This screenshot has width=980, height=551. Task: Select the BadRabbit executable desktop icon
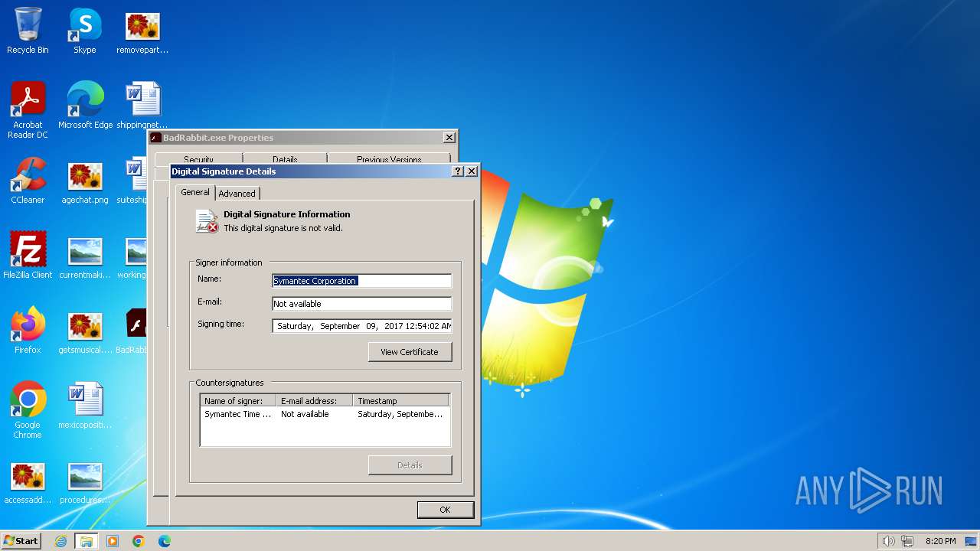click(136, 330)
